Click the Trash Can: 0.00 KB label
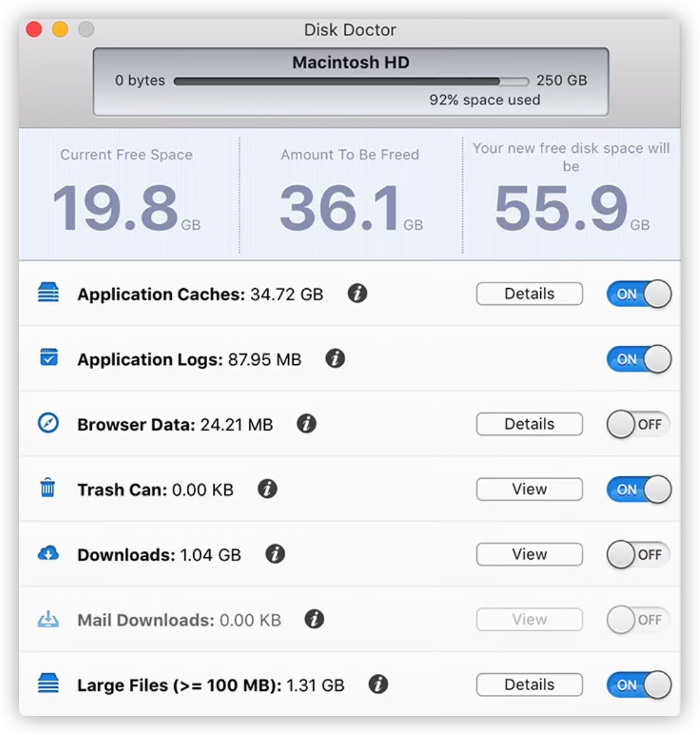Image resolution: width=700 pixels, height=735 pixels. [x=155, y=490]
